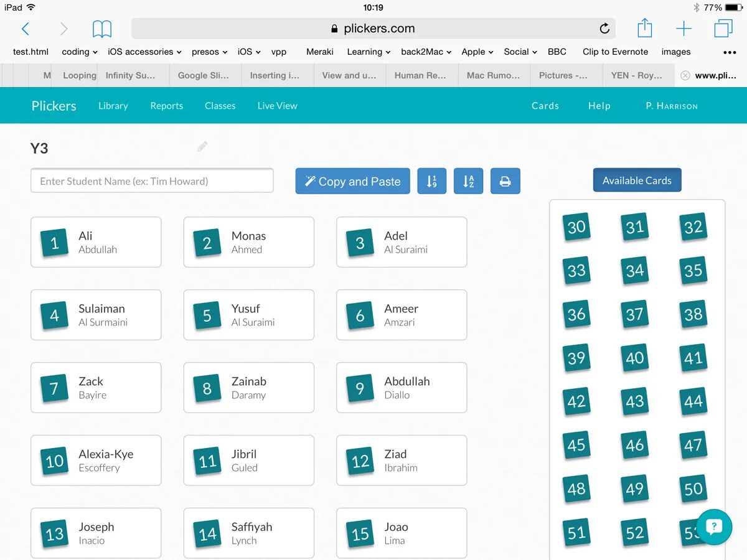Select student card 8 Zainab Daramy

click(x=249, y=388)
